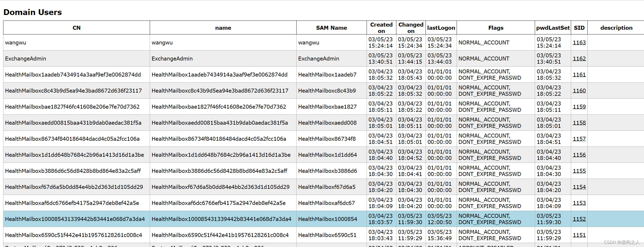Select SAM Name cell HealthMailboxf67d6a5
The image size is (644, 247).
332,187
